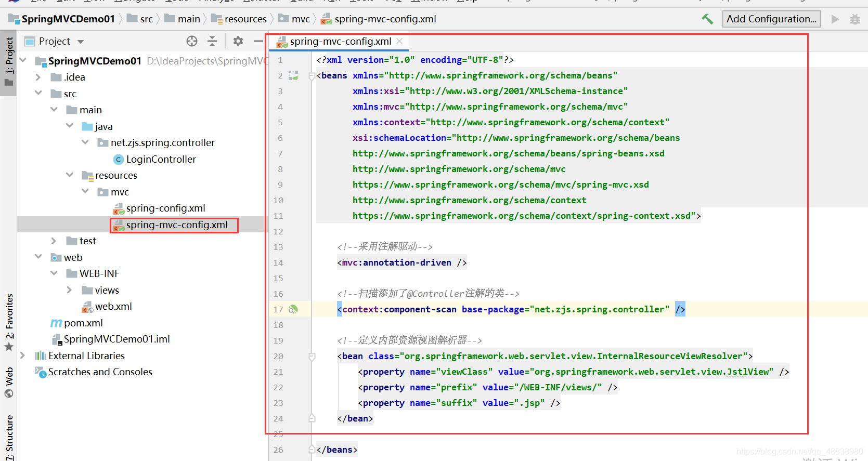Viewport: 868px width, 461px height.
Task: Click resources in the breadcrumb bar
Action: click(245, 19)
